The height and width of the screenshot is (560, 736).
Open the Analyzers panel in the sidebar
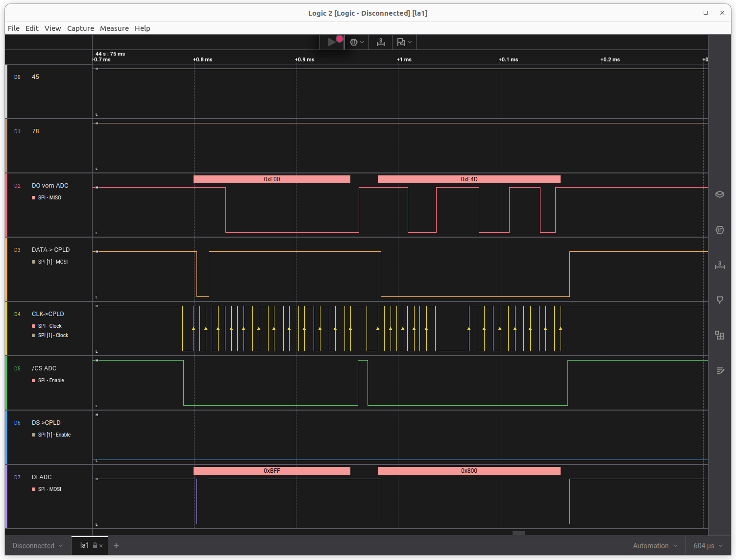click(x=719, y=230)
